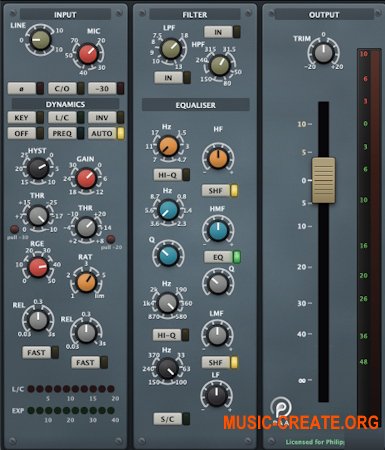Toggle the INV dynamics button

coord(106,118)
